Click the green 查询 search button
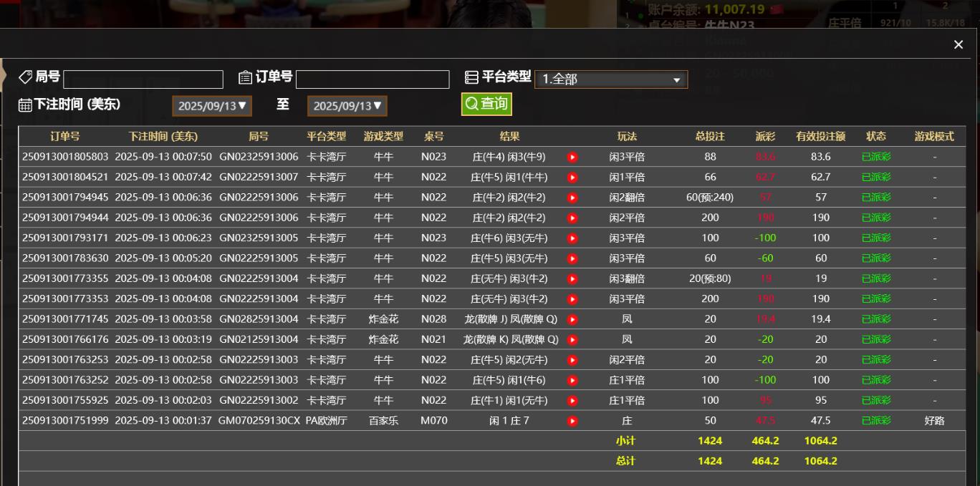The image size is (980, 486). click(x=486, y=104)
